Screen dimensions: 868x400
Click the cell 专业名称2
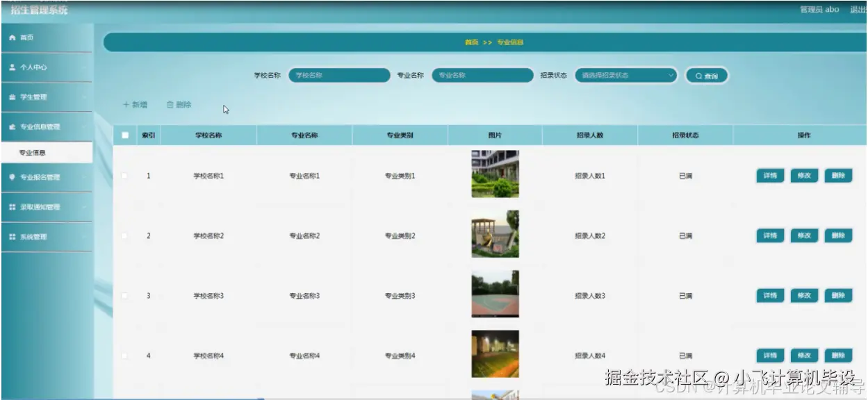304,236
